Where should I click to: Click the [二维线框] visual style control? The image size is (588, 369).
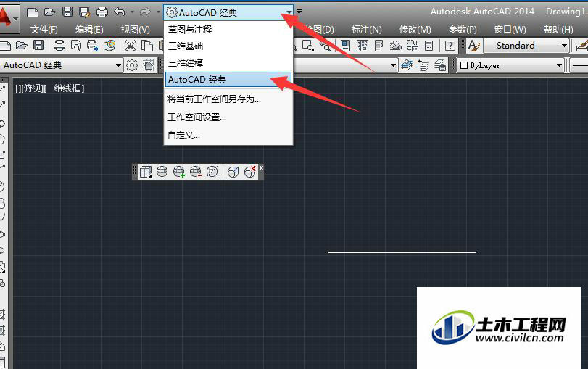coord(64,88)
